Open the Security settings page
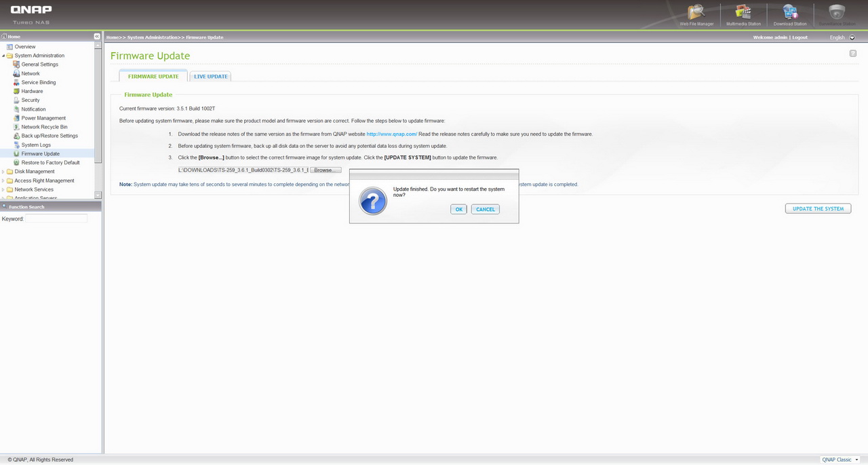 (x=31, y=100)
